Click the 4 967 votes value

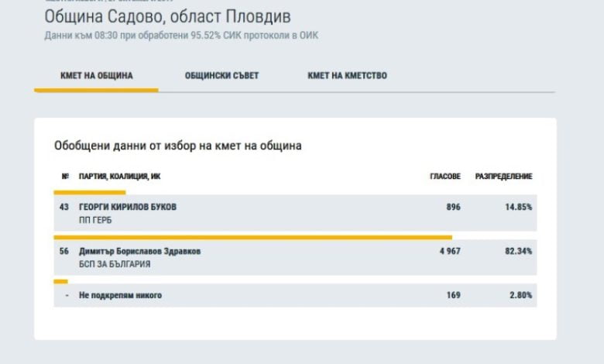(x=450, y=251)
